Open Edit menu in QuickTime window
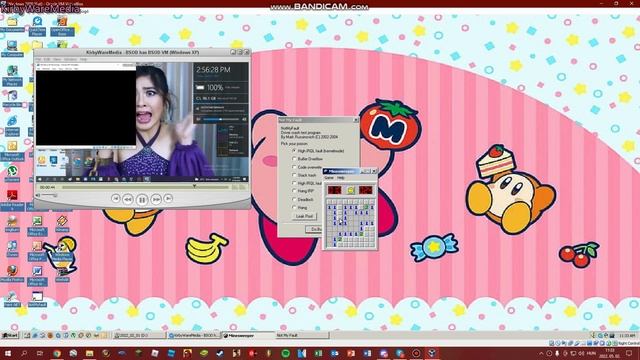The width and height of the screenshot is (640, 360). click(x=47, y=60)
